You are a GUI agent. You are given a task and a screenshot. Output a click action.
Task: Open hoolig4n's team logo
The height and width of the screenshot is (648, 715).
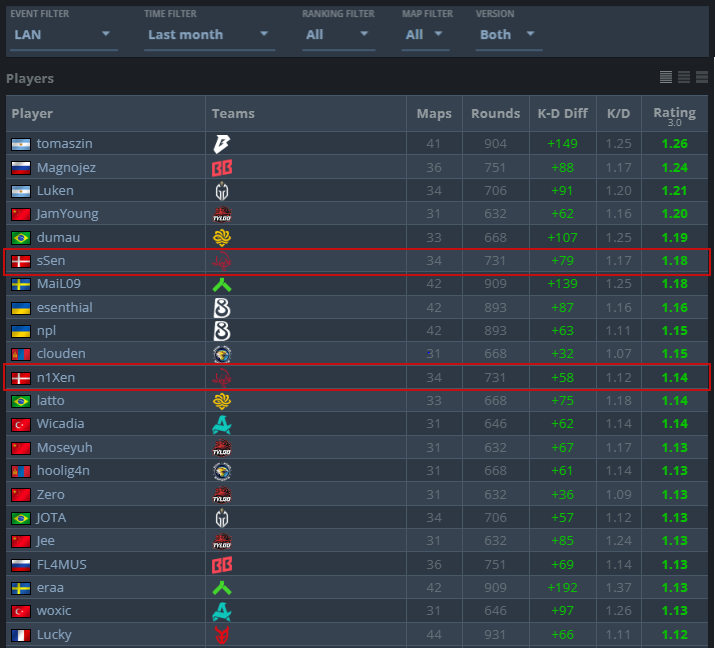coord(222,471)
